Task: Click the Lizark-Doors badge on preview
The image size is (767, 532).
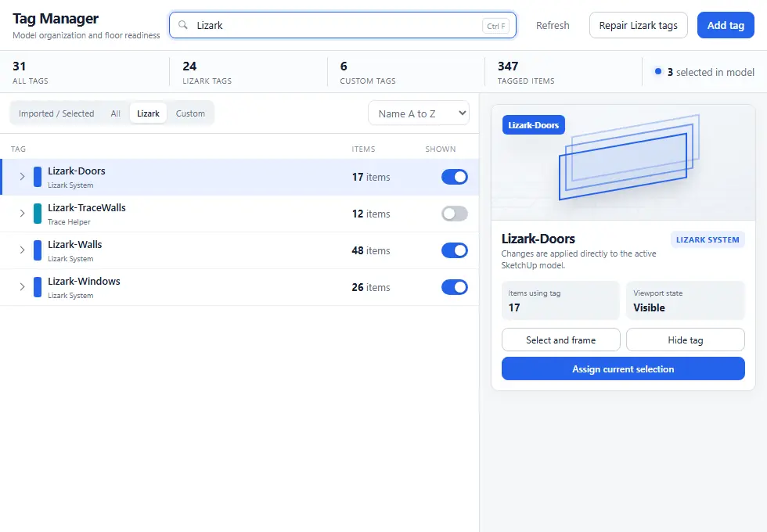Action: (533, 124)
